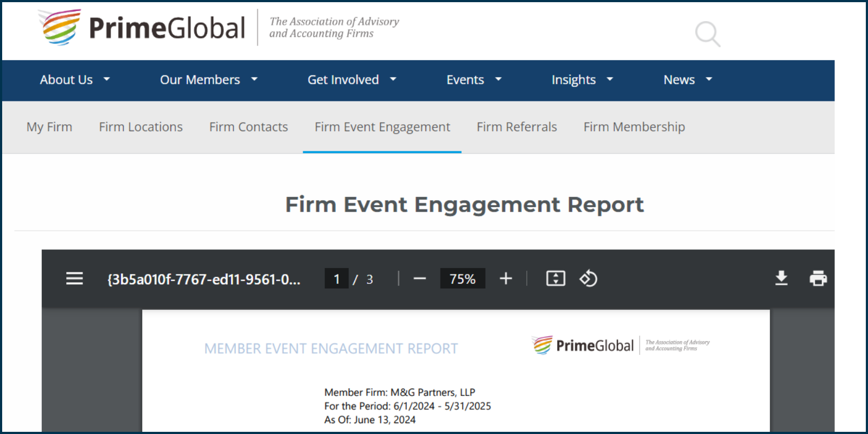Select the PDF page number field
Viewport: 868px width, 434px height.
click(x=336, y=279)
